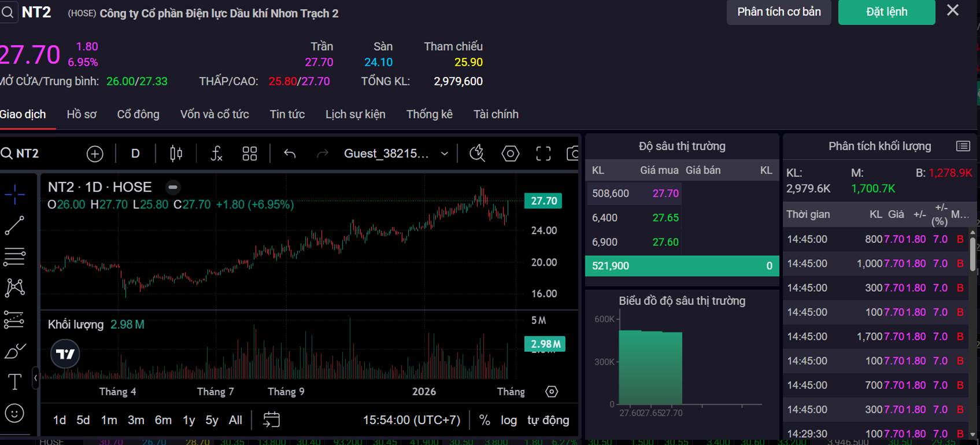Open the D timeframe interval dropdown
Screen dimensions: 980x445
tap(135, 153)
